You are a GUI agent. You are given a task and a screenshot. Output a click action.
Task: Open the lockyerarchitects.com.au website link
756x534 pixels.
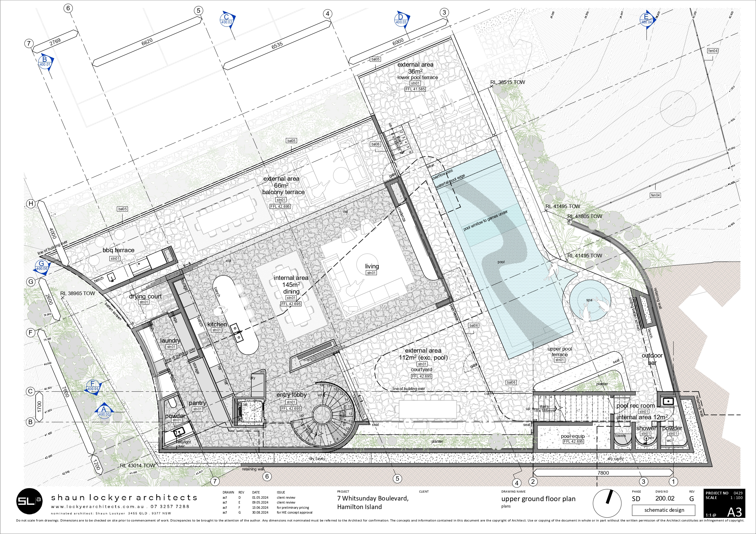click(x=97, y=507)
